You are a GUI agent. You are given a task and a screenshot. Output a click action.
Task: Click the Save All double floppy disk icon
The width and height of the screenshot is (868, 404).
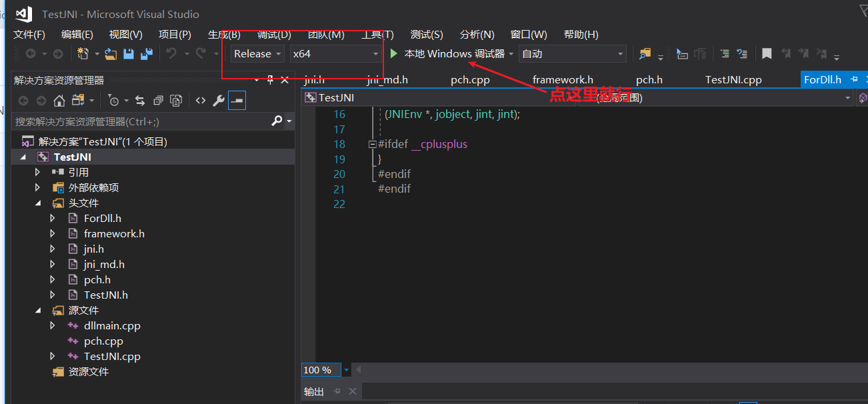[147, 54]
